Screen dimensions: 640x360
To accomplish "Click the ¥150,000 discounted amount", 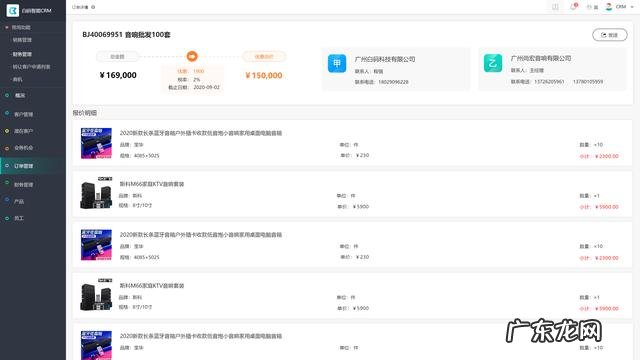I will [x=264, y=76].
